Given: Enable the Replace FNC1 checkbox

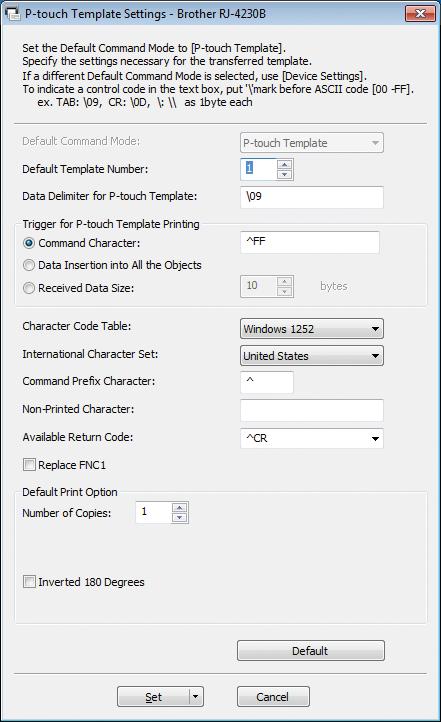Looking at the screenshot, I should point(29,465).
